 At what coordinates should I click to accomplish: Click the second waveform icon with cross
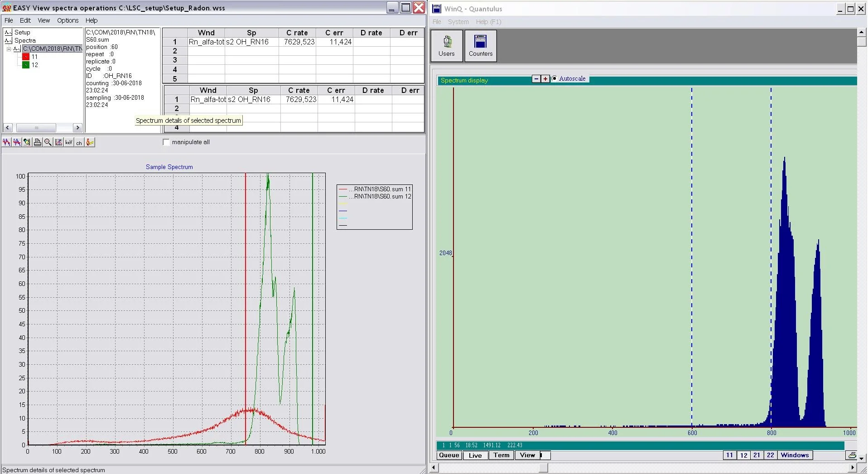pos(17,142)
